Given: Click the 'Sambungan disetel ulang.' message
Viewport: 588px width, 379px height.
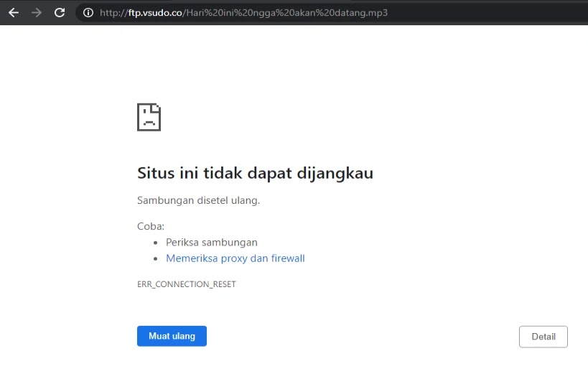Looking at the screenshot, I should 198,200.
